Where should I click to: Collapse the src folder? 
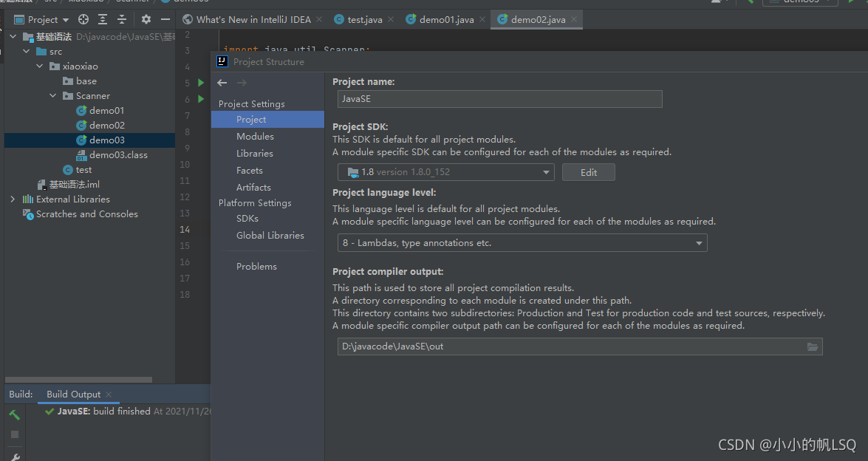(26, 52)
